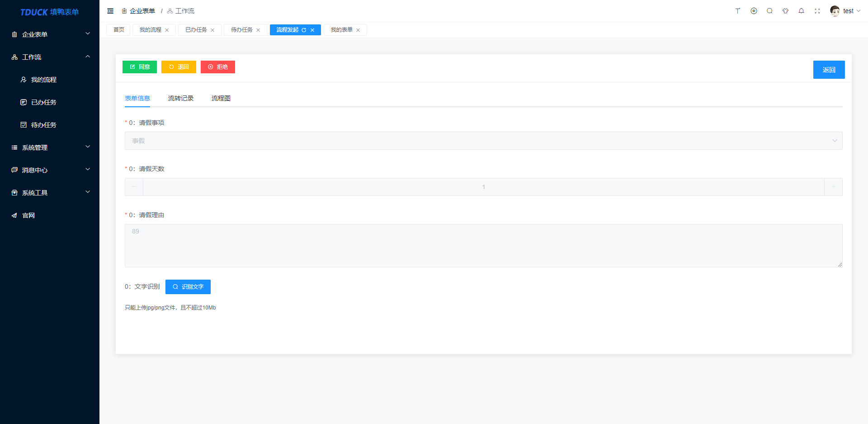Close the 我的表单 page tab
Image resolution: width=868 pixels, height=424 pixels.
point(358,30)
